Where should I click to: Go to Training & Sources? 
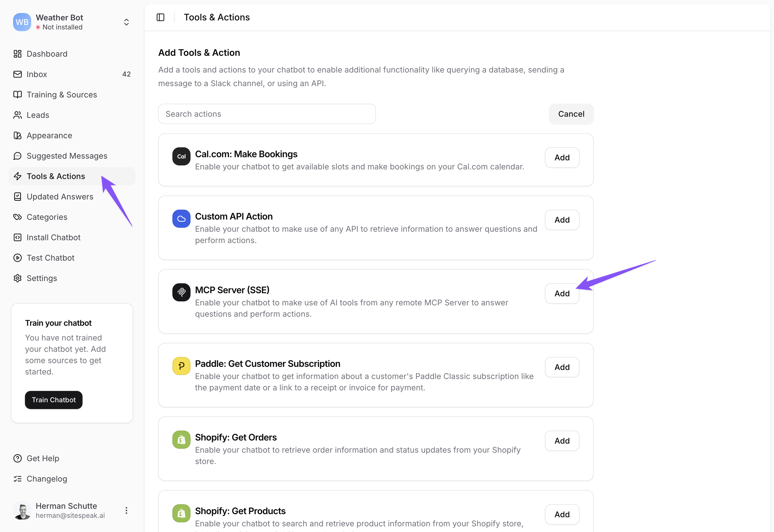(x=62, y=95)
